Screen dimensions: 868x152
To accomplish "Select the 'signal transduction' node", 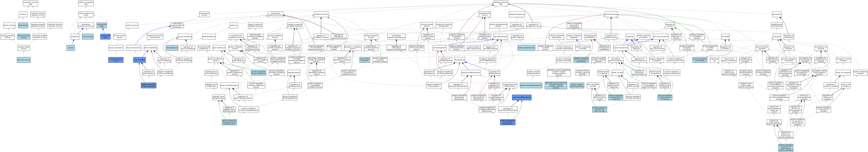I will (621, 48).
